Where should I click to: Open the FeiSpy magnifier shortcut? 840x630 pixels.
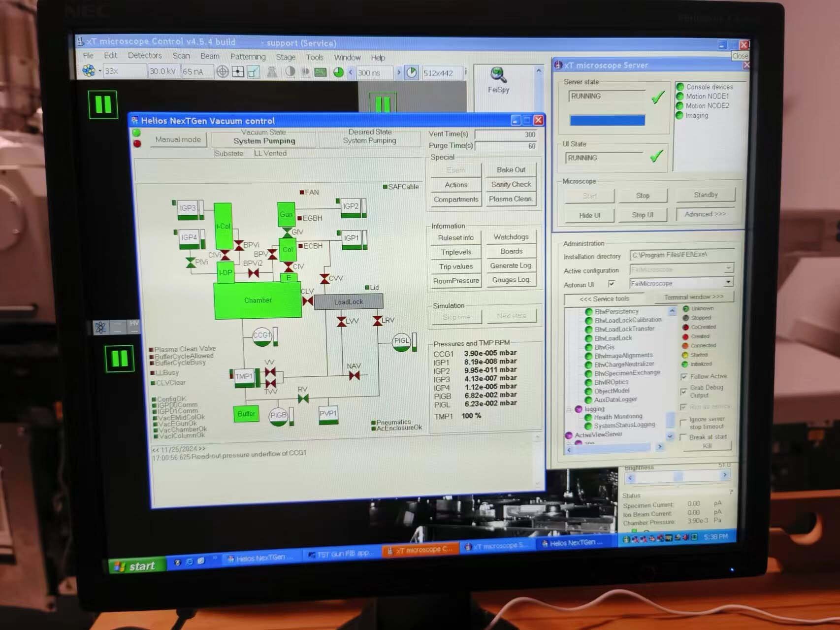(x=498, y=80)
